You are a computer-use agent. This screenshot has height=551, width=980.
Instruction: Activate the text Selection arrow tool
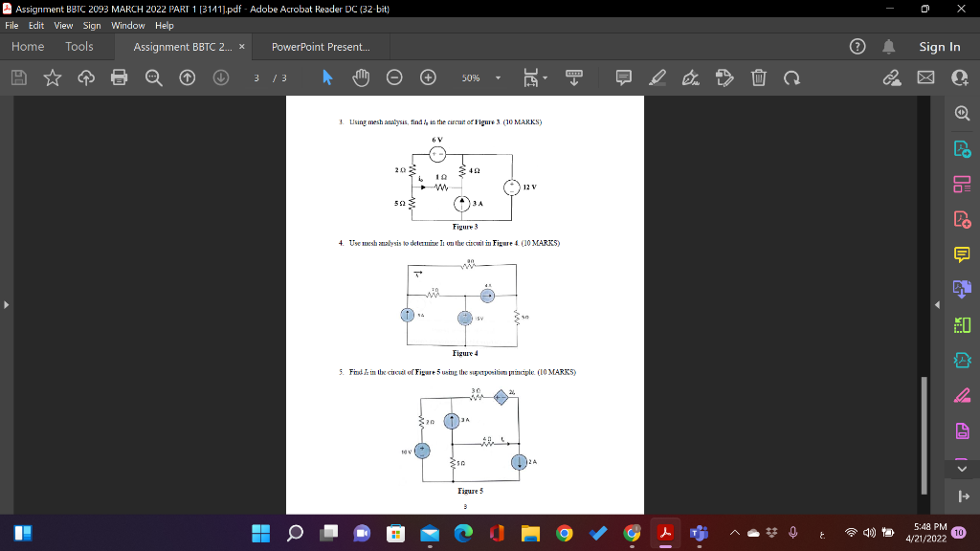(328, 77)
